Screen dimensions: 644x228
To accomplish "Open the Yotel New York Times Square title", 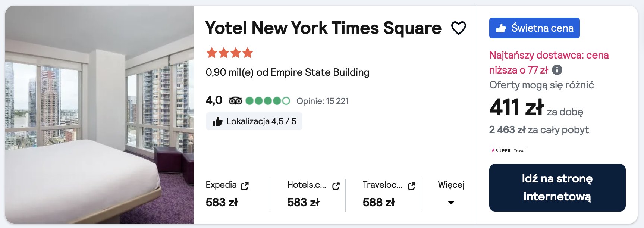I will [x=323, y=28].
